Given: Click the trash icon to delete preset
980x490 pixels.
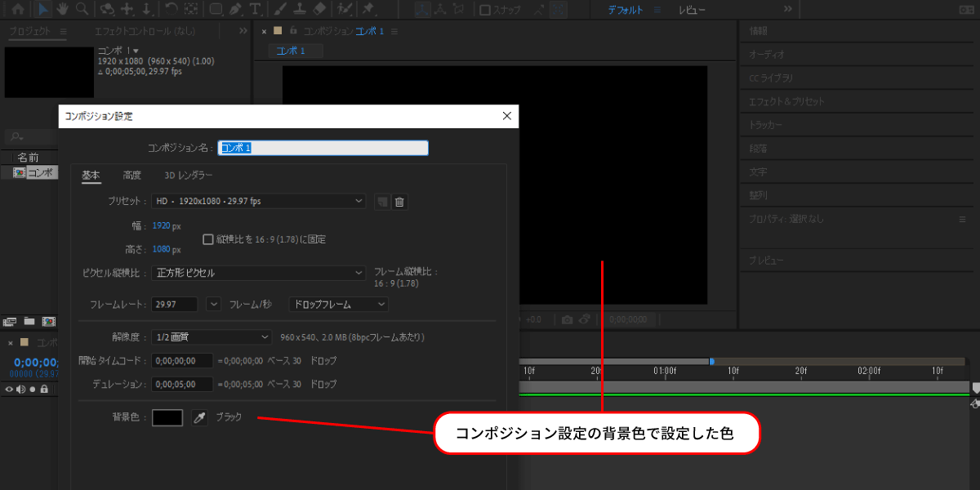Looking at the screenshot, I should click(x=399, y=202).
